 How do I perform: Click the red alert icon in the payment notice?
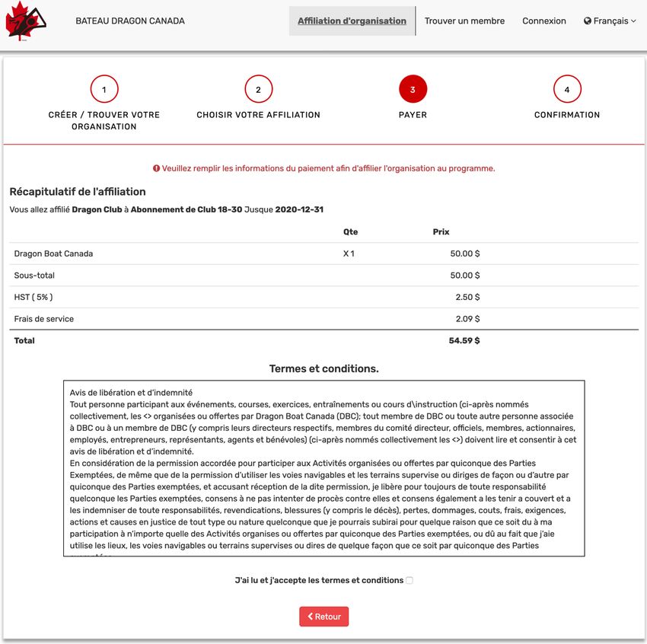coord(156,168)
